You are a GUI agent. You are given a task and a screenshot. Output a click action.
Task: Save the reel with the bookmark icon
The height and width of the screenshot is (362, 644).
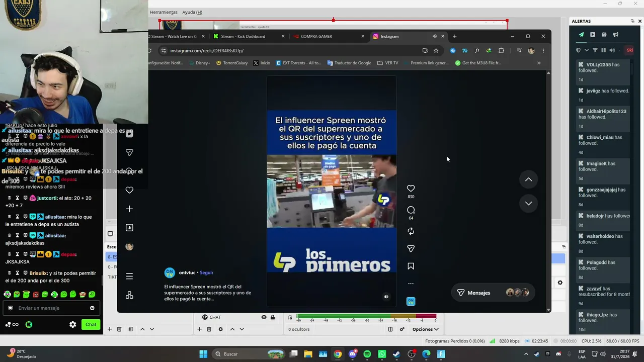click(411, 266)
